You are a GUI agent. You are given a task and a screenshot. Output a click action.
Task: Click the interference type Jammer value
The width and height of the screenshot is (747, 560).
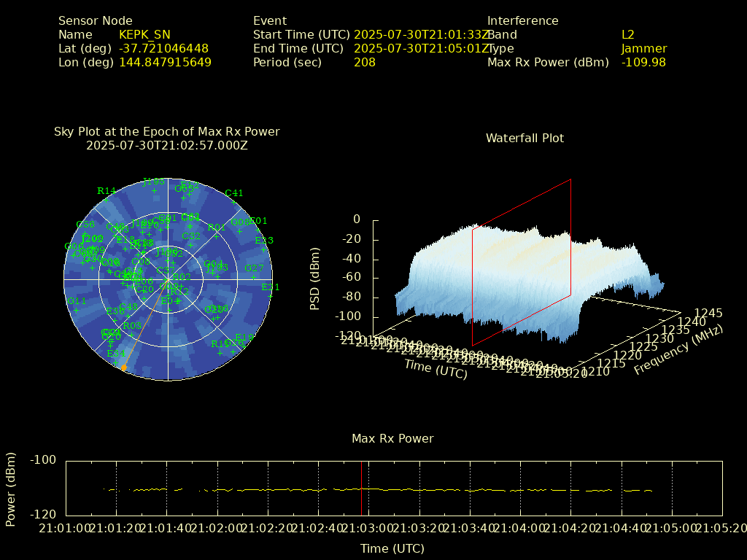tap(644, 49)
